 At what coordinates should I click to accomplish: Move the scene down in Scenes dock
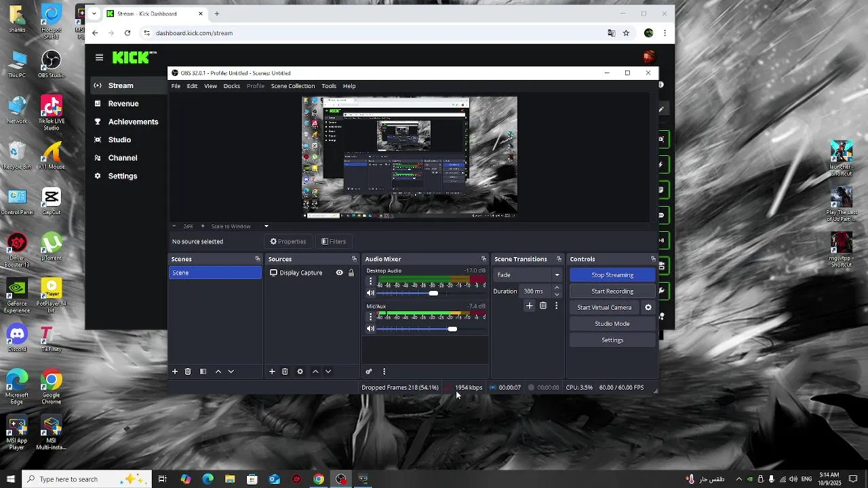pos(231,371)
